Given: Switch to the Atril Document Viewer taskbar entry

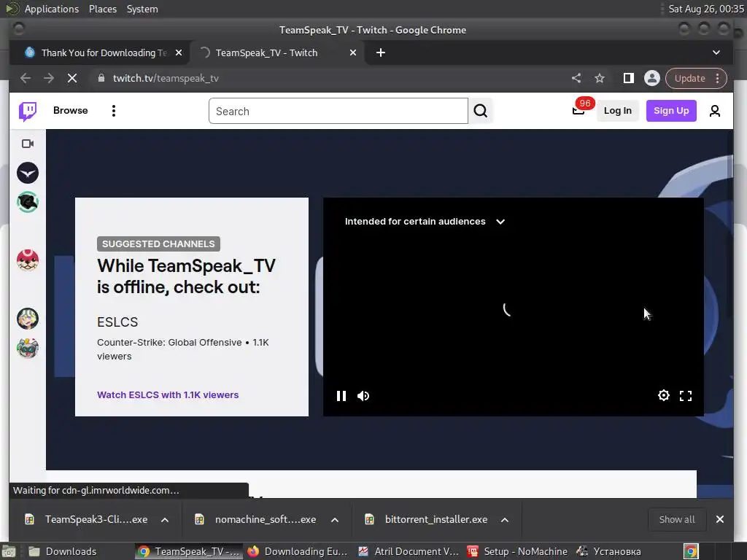Looking at the screenshot, I should pyautogui.click(x=409, y=551).
